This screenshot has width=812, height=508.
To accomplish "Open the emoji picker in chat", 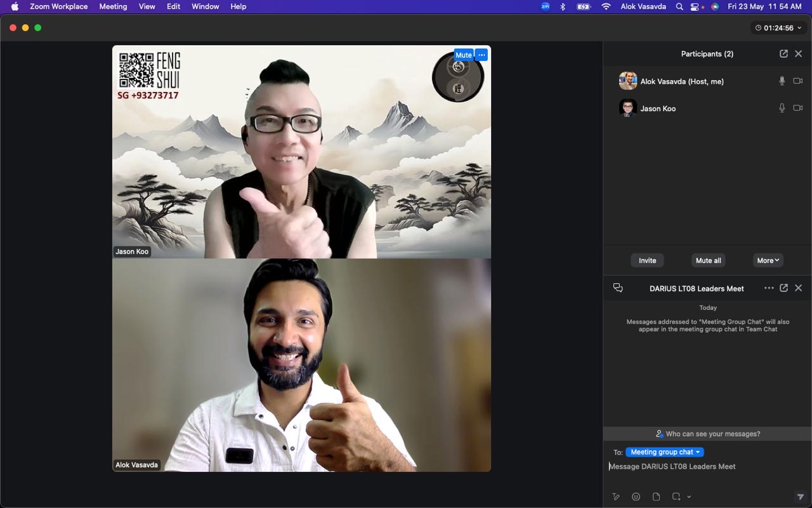I will pyautogui.click(x=636, y=497).
